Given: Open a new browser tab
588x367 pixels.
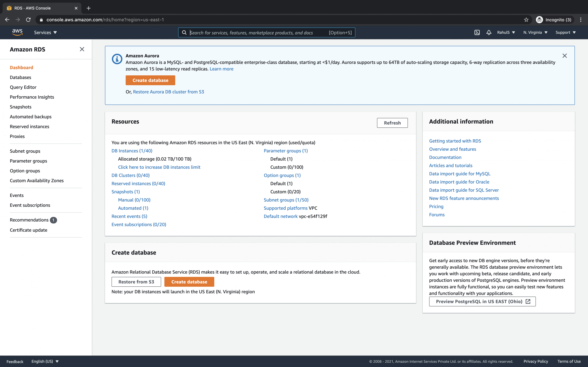Looking at the screenshot, I should tap(88, 8).
